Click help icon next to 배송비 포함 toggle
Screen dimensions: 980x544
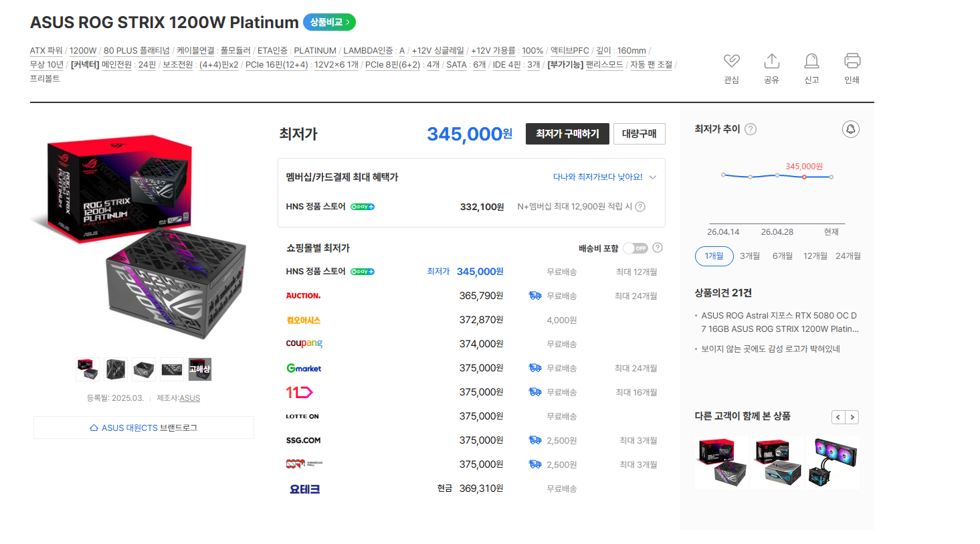point(658,248)
